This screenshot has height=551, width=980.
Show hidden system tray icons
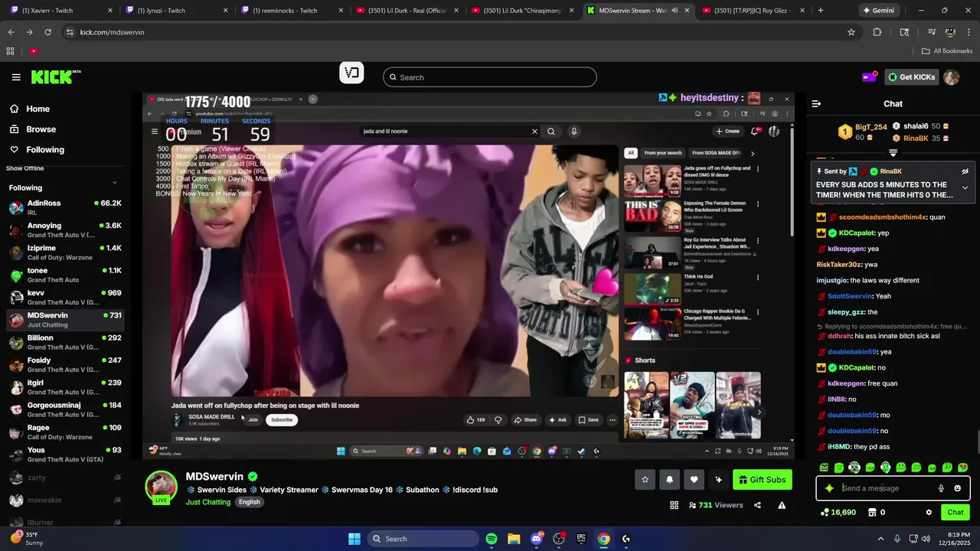pyautogui.click(x=880, y=539)
